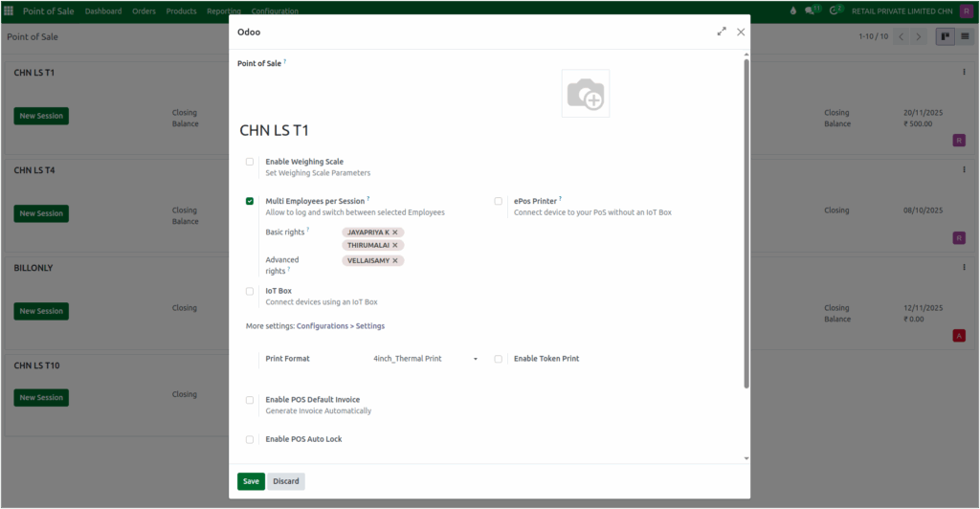Switch company RETAIL PRIVATE LIMITED CHN

pyautogui.click(x=902, y=11)
